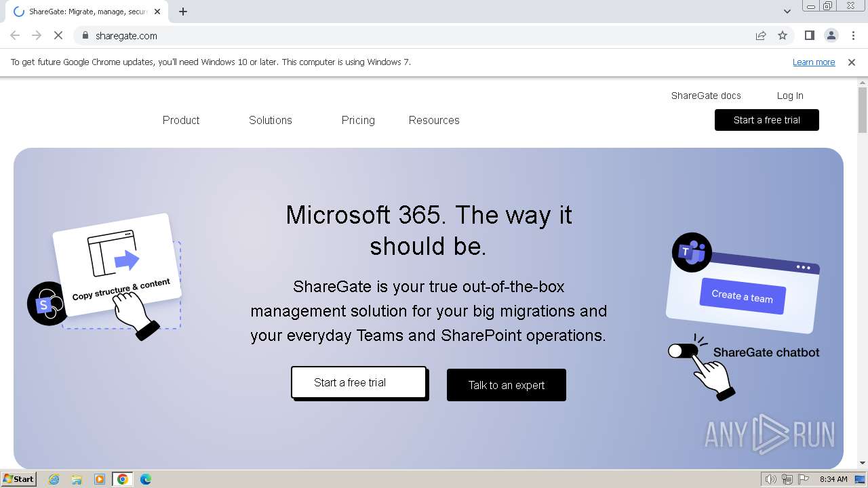Open Chrome three-dot menu
Screen dimensions: 868x488
pyautogui.click(x=853, y=35)
